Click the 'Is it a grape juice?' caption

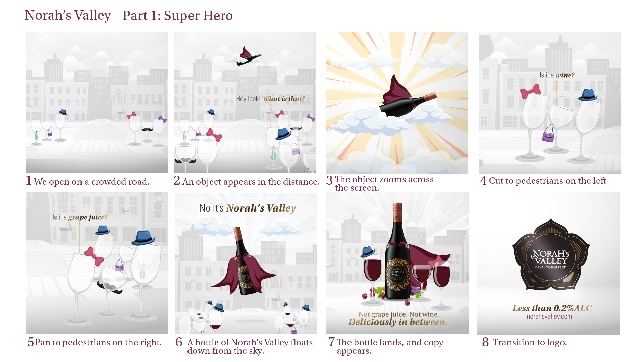80,217
